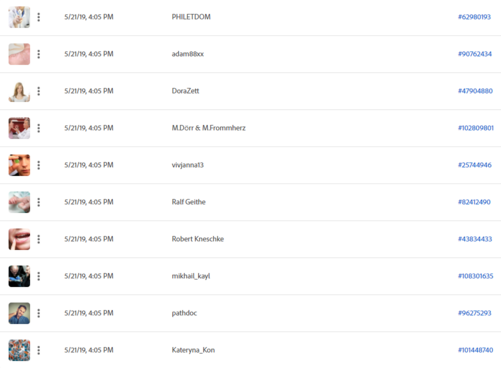Open the more options menu for M.Dörr & M.Frommherz
This screenshot has height=368, width=501.
pyautogui.click(x=39, y=128)
